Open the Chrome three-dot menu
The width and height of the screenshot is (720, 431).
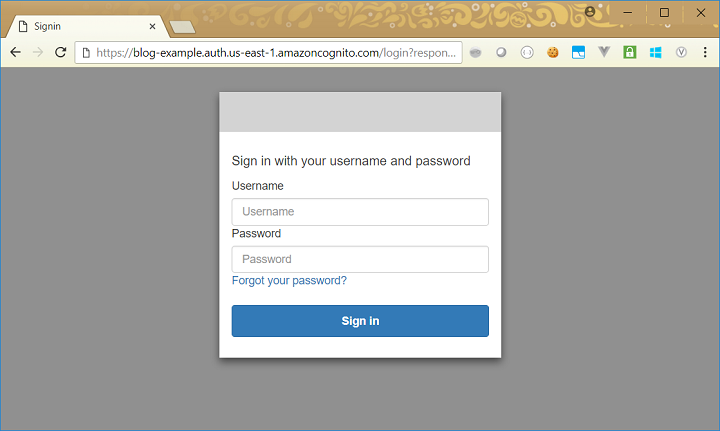pyautogui.click(x=705, y=52)
